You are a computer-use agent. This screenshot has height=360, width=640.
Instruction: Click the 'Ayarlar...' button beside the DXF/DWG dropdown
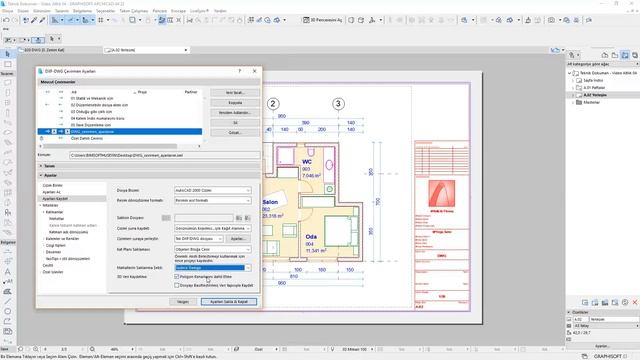tap(238, 239)
